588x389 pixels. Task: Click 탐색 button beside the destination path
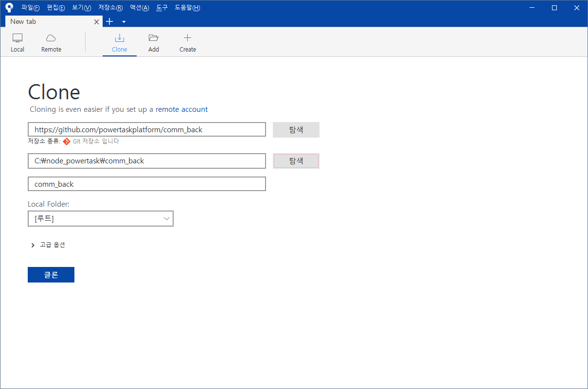(x=296, y=161)
